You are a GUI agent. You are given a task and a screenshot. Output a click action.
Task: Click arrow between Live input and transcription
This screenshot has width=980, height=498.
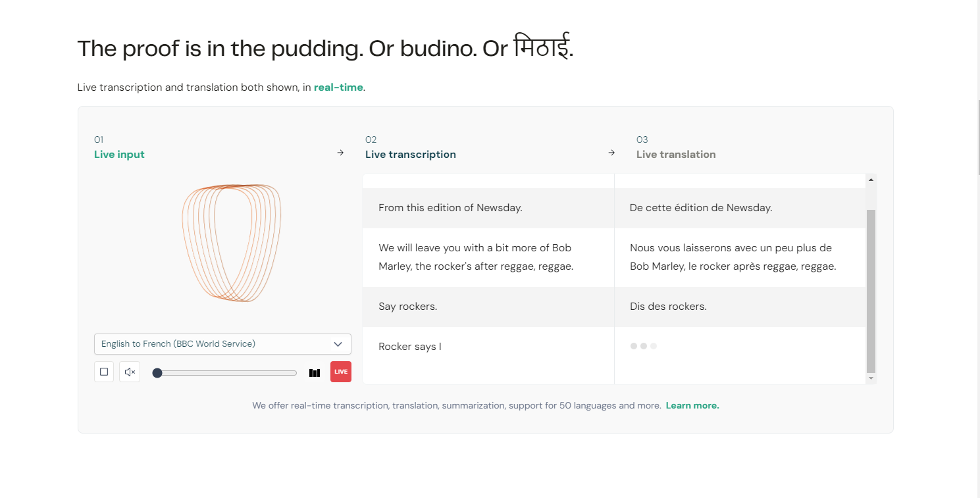click(x=340, y=153)
